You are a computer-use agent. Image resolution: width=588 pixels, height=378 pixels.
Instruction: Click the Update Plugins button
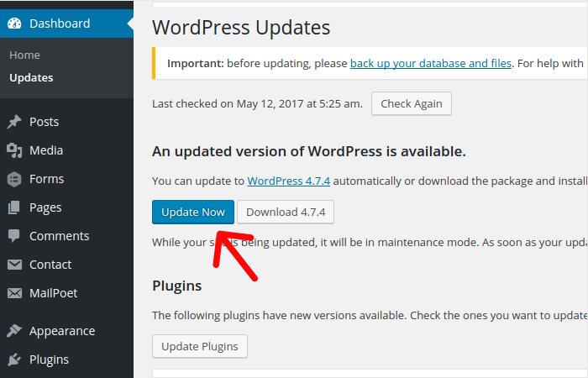(200, 346)
